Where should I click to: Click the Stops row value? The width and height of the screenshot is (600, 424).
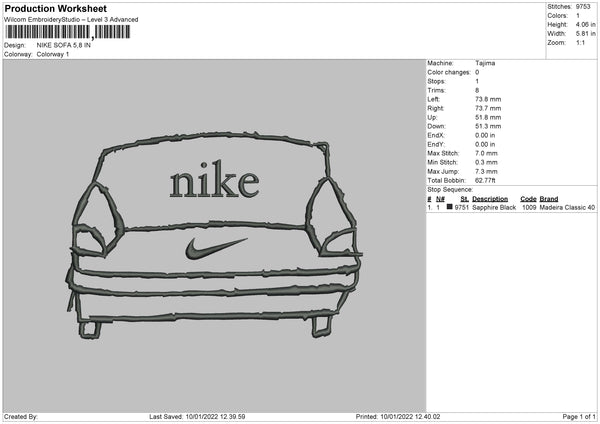pyautogui.click(x=477, y=81)
